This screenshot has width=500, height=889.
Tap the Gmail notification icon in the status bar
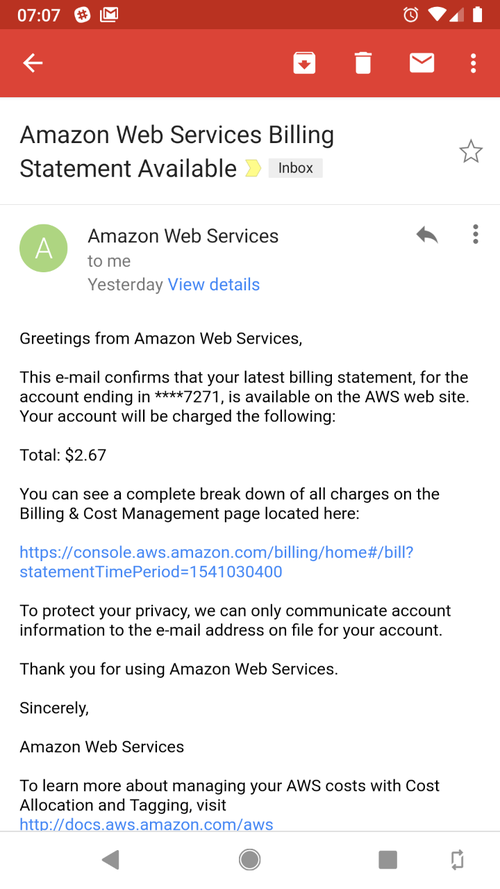coord(109,15)
